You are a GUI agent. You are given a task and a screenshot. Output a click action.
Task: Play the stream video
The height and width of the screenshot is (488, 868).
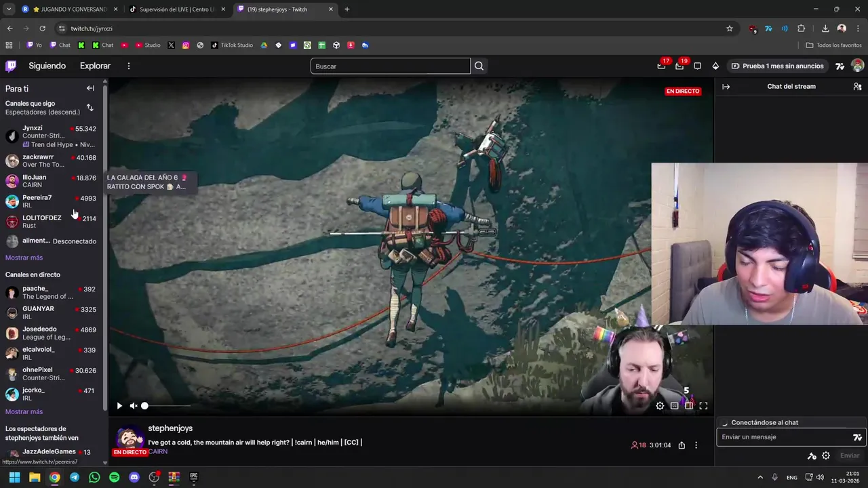(119, 406)
